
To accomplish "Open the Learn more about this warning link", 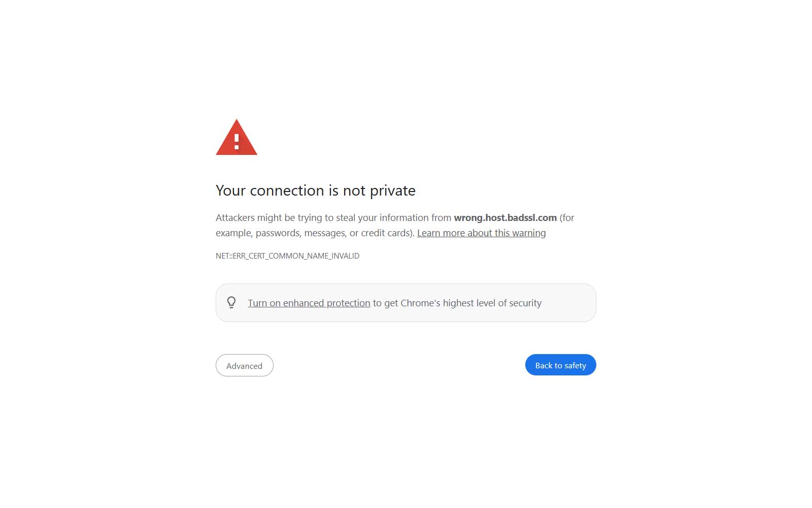I will pos(481,233).
